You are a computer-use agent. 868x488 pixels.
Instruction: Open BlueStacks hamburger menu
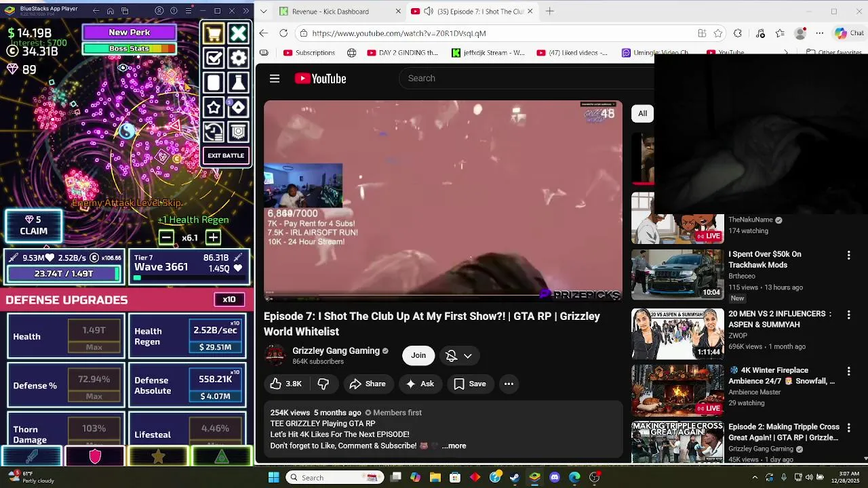188,11
